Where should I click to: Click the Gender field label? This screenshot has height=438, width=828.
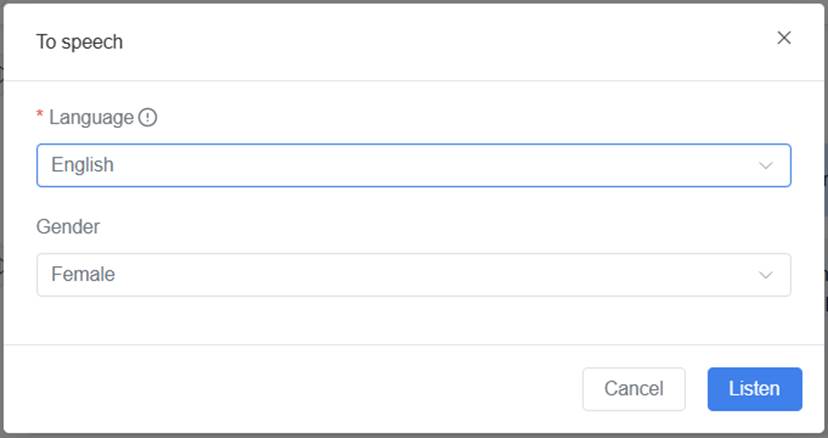(x=68, y=227)
